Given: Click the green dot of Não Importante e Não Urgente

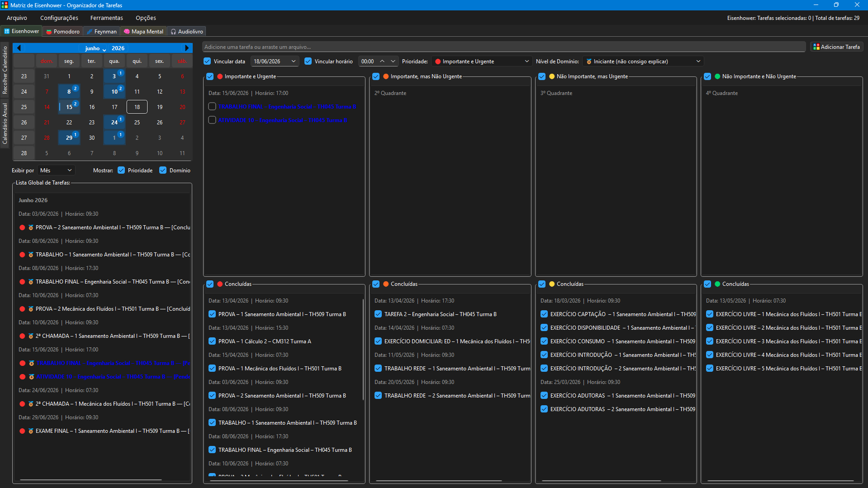Looking at the screenshot, I should [x=717, y=76].
